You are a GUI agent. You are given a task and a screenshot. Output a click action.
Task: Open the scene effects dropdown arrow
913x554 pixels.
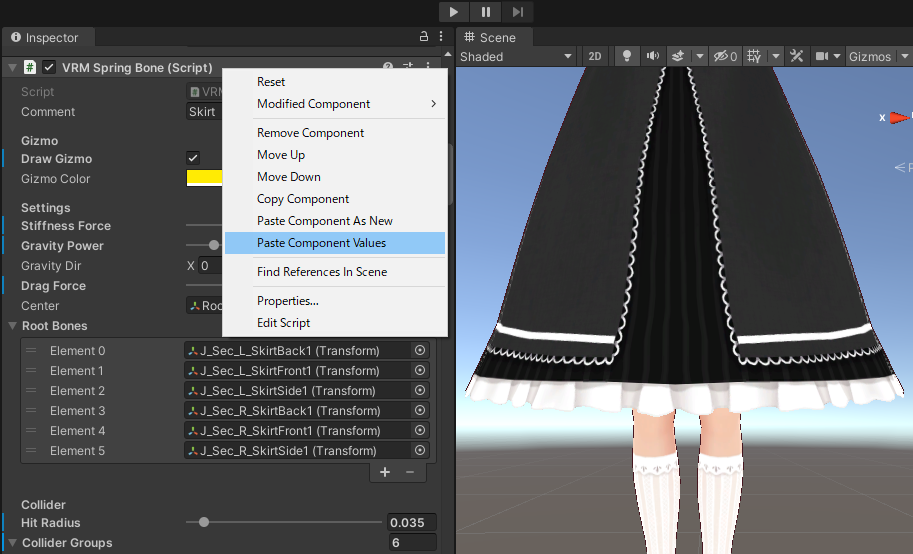[x=700, y=57]
